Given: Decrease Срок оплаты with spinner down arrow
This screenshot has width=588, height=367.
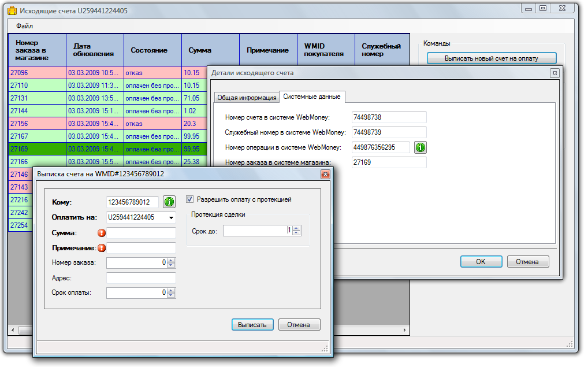Looking at the screenshot, I should tap(172, 295).
